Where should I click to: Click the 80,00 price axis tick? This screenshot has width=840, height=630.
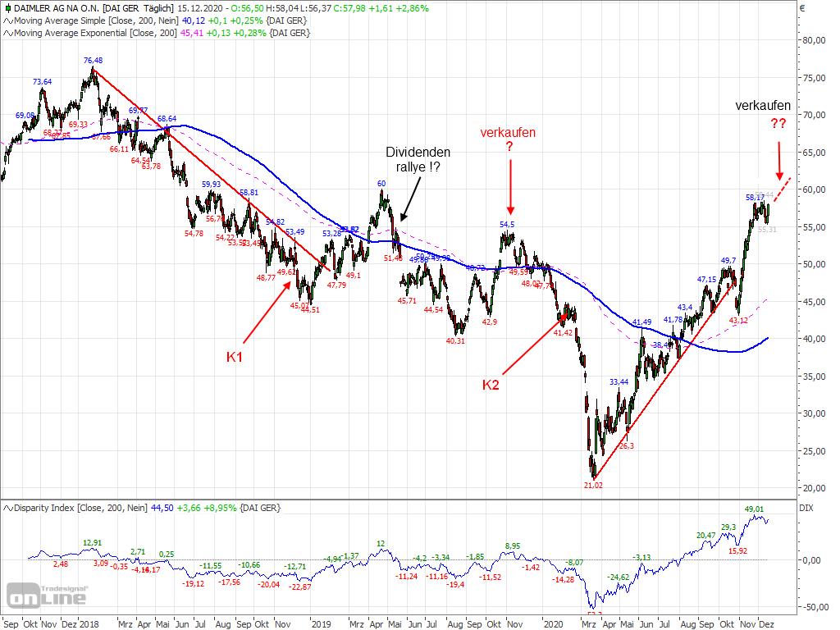(814, 41)
